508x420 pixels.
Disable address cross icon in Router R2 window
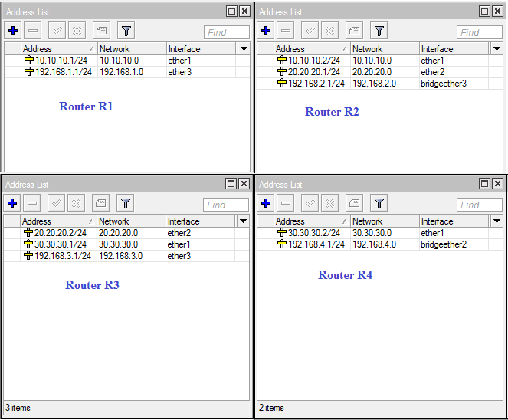pyautogui.click(x=329, y=31)
